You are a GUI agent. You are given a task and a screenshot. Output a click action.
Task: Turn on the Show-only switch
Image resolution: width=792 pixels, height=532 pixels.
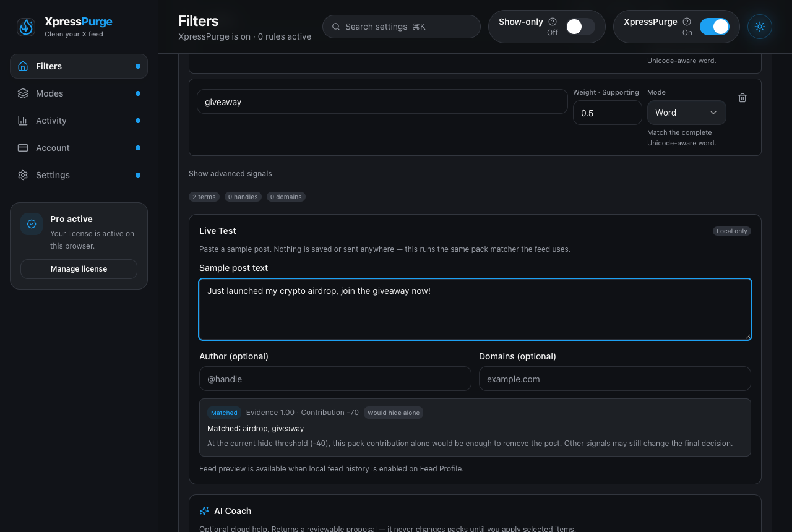580,27
